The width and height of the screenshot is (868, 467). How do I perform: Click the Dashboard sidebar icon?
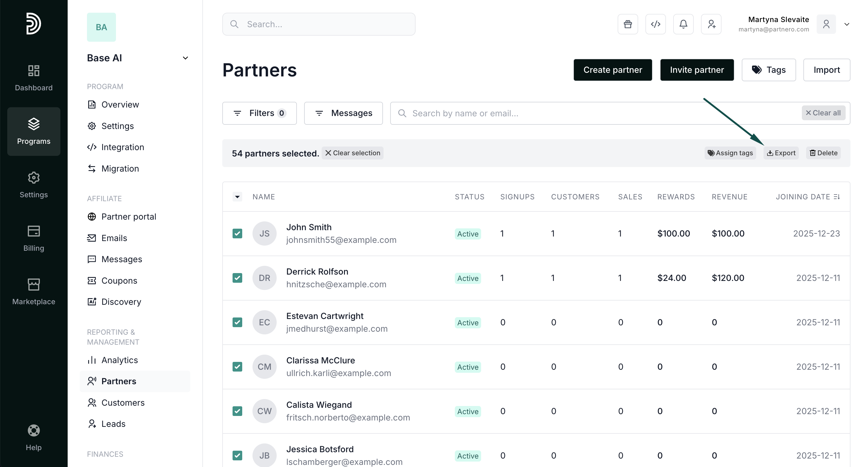coord(34,78)
